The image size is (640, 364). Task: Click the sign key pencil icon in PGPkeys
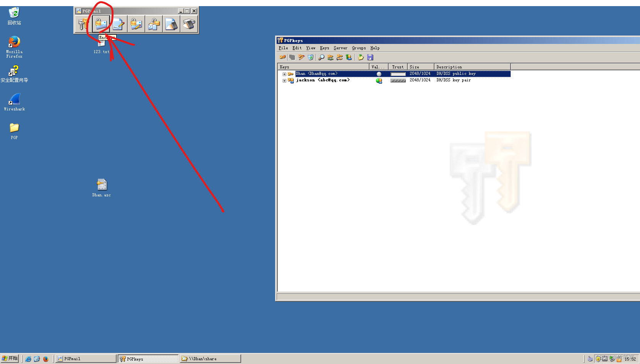click(x=301, y=57)
